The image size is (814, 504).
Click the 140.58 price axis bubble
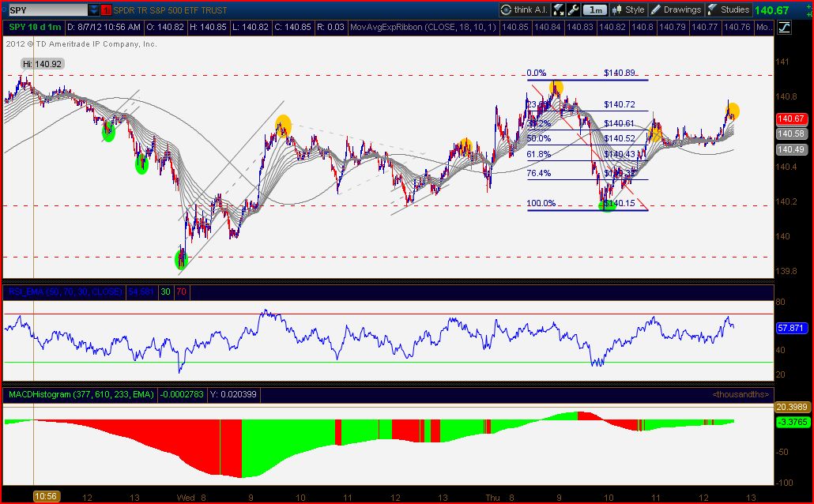tap(790, 134)
